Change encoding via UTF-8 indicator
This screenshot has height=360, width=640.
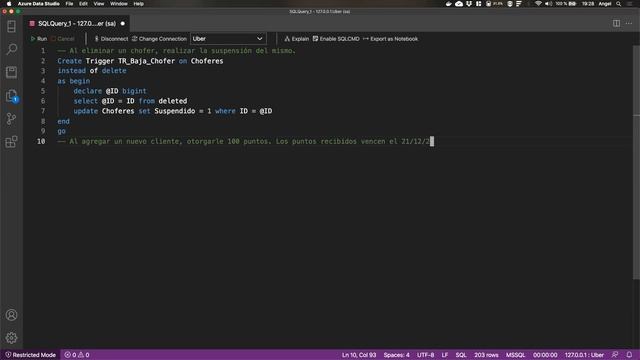(425, 355)
